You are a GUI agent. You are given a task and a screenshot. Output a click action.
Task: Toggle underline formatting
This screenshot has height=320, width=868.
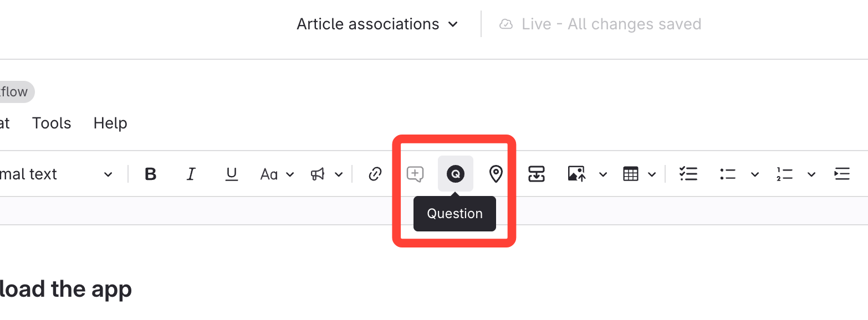(232, 174)
